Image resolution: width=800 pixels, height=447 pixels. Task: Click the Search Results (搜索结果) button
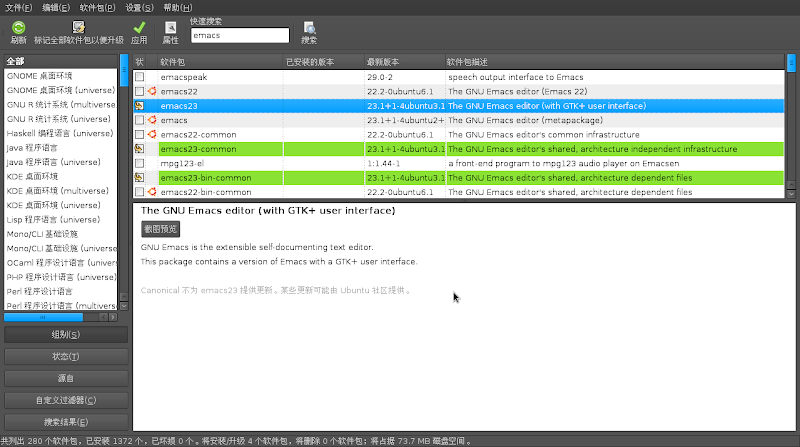click(66, 422)
